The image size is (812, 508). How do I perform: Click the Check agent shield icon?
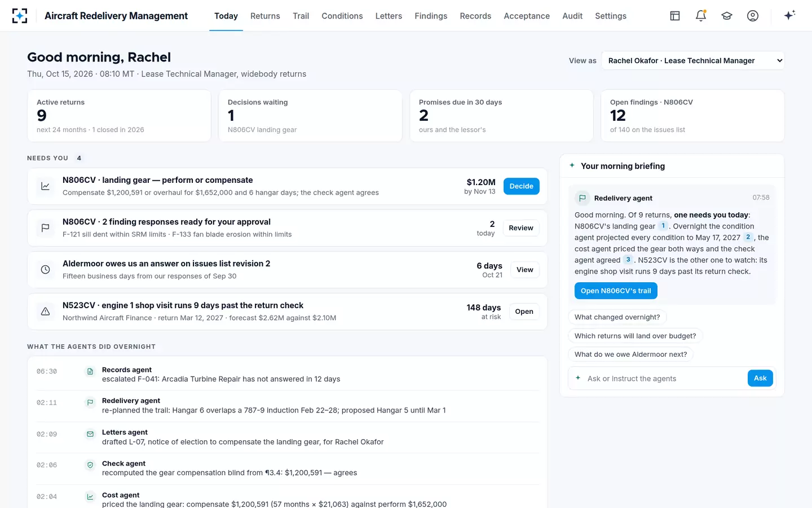90,465
